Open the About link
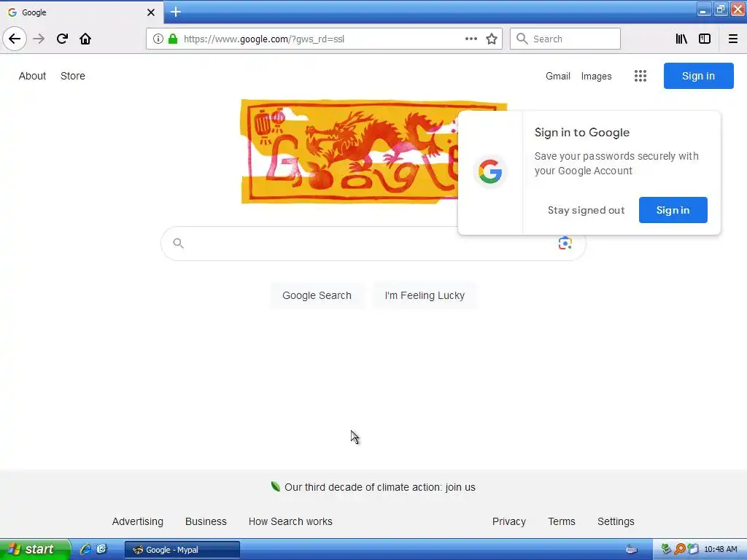The height and width of the screenshot is (560, 747). 32,76
